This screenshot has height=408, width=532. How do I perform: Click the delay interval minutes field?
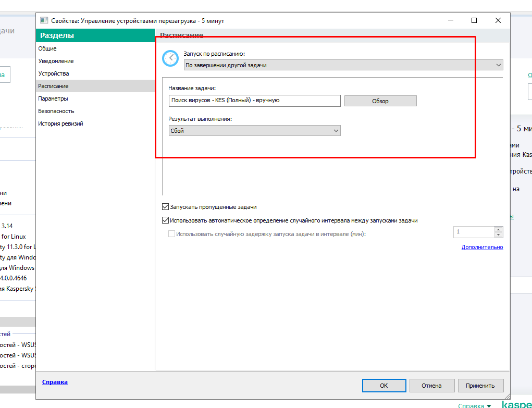[x=474, y=232]
